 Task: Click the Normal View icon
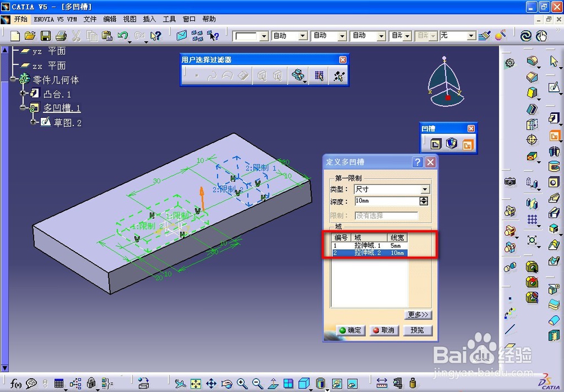[272, 384]
